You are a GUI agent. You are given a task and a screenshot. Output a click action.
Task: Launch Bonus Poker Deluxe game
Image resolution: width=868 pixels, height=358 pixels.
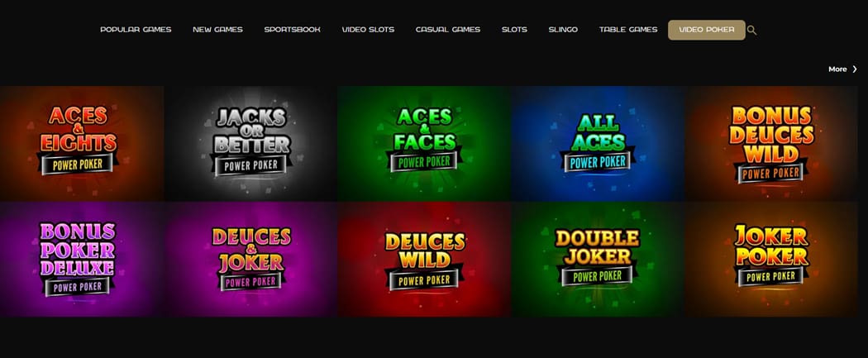(x=82, y=259)
